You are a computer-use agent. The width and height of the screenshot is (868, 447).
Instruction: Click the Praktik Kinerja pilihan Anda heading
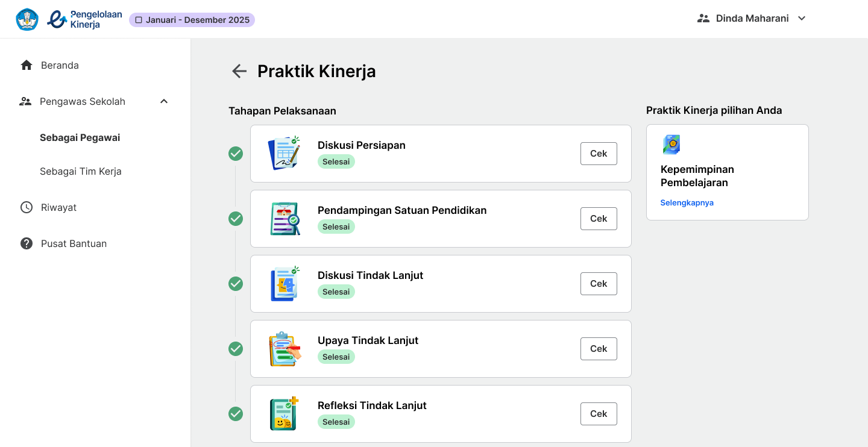click(714, 110)
